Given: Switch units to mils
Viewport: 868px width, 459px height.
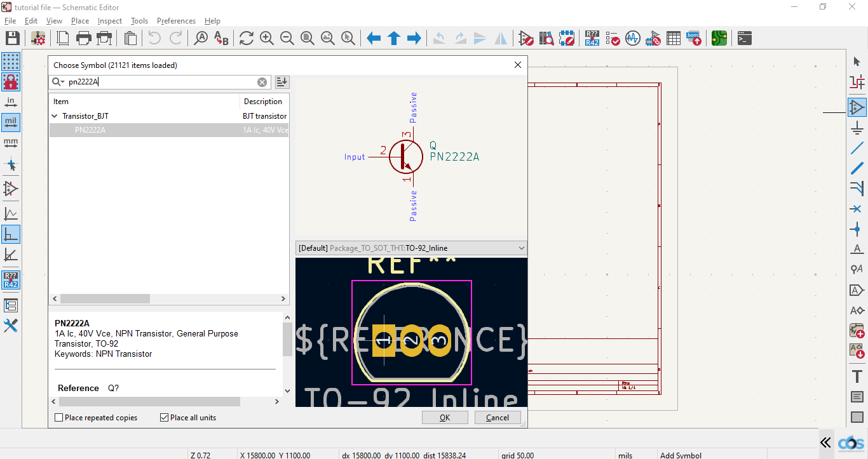Looking at the screenshot, I should [x=11, y=123].
